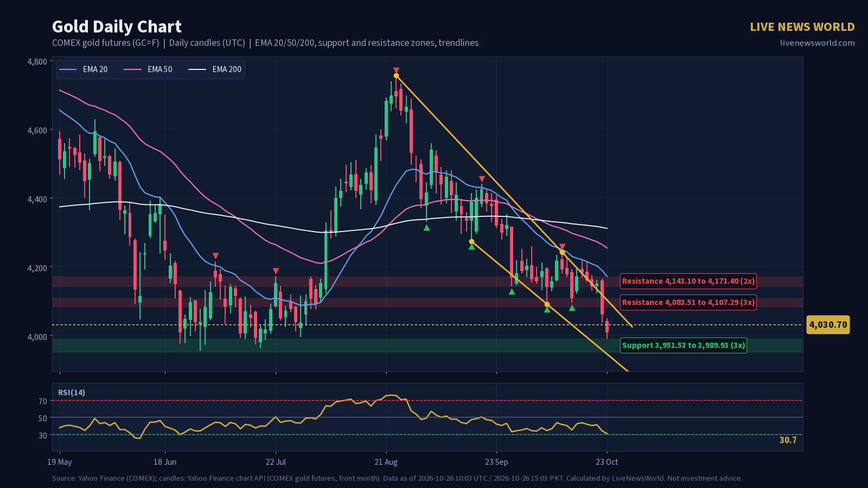Viewport: 868px width, 488px height.
Task: Click the 4,400 price axis label
Action: [37, 200]
